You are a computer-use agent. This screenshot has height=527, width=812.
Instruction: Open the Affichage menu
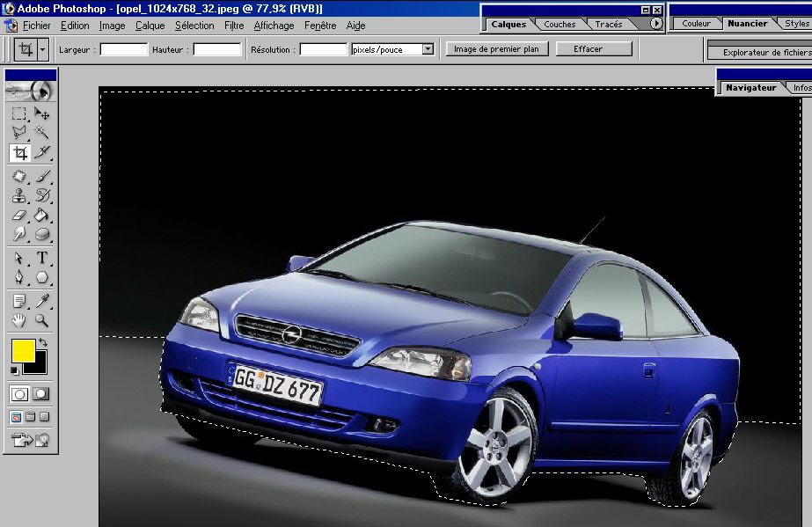pyautogui.click(x=274, y=26)
